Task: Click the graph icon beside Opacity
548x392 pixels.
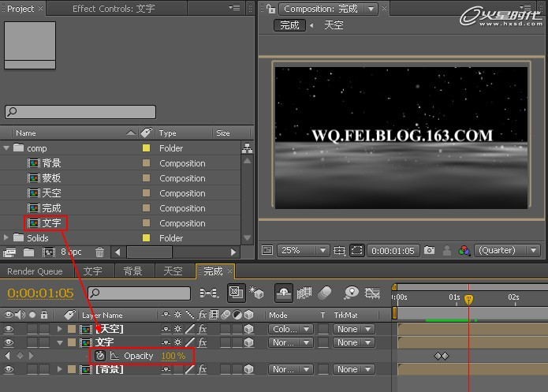Action: coord(114,356)
